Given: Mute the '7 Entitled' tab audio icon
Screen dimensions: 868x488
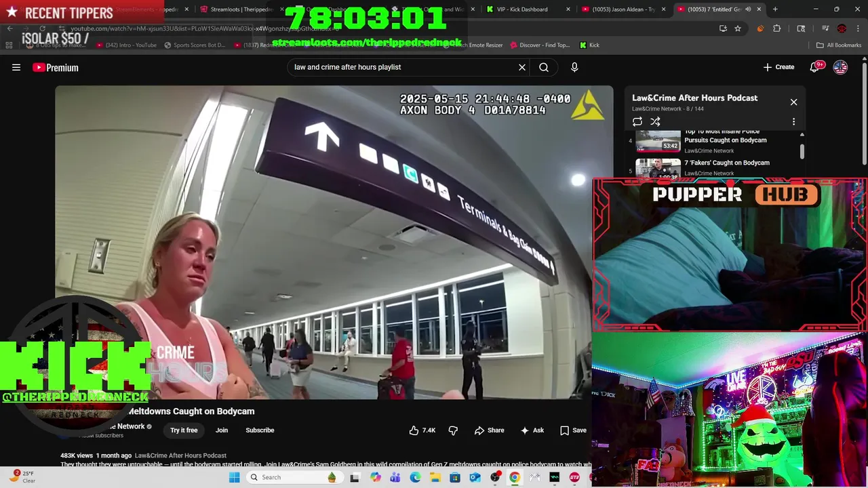Looking at the screenshot, I should (748, 9).
